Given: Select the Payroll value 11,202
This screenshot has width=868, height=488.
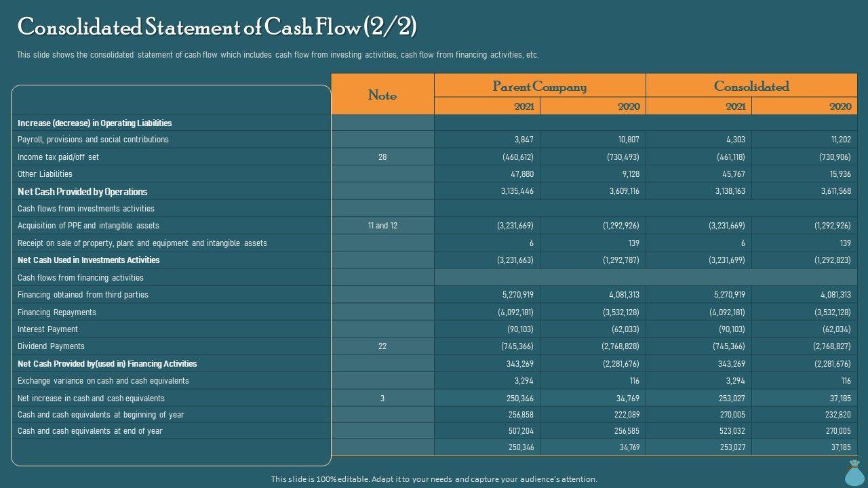Looking at the screenshot, I should tap(841, 140).
